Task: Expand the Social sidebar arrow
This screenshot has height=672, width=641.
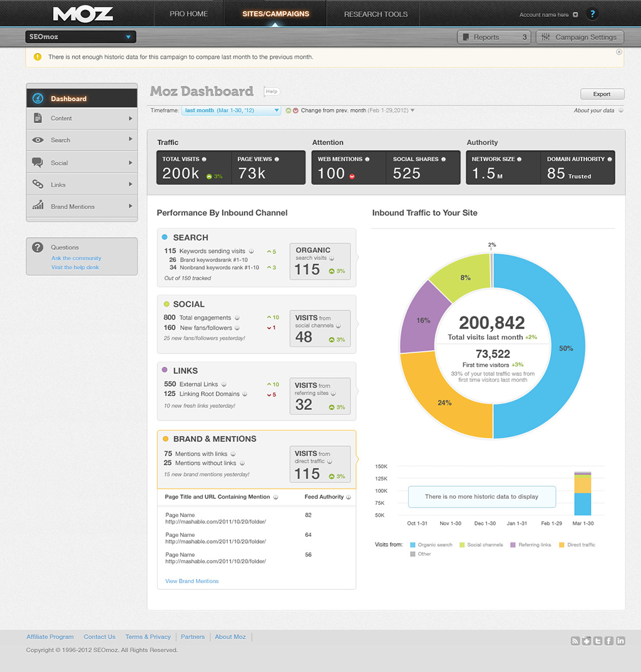Action: click(130, 163)
